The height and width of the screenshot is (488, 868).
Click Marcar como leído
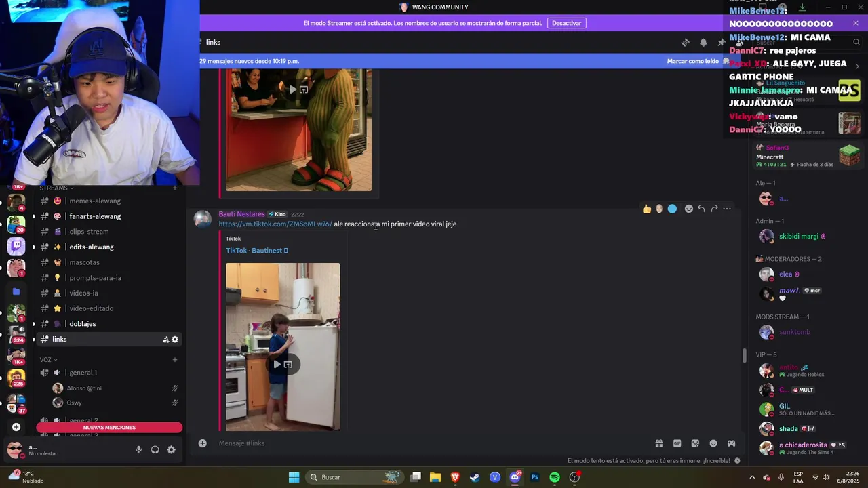coord(692,61)
